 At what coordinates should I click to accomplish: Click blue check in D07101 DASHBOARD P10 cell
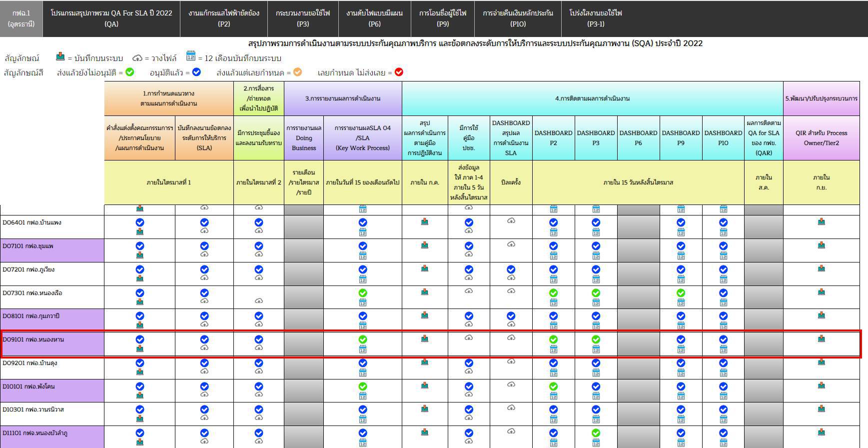tap(723, 245)
